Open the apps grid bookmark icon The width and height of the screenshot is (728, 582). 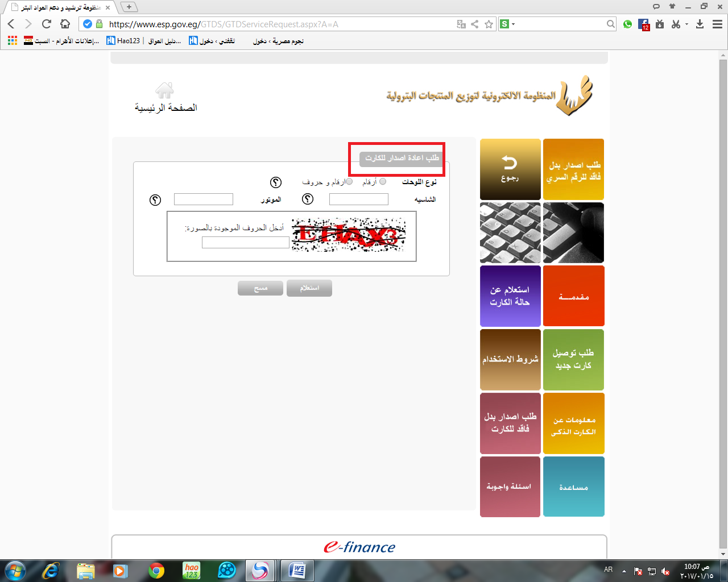tap(13, 40)
